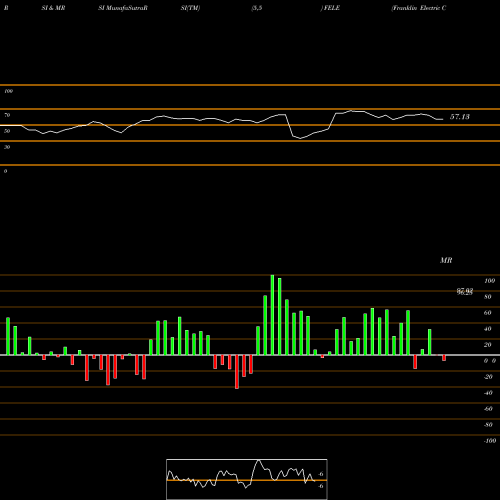Click the RSI value label 57.13

460,117
